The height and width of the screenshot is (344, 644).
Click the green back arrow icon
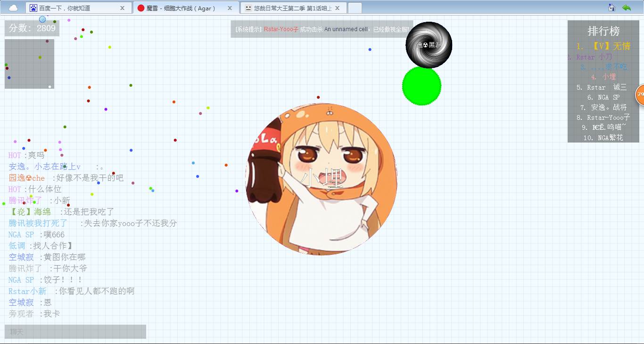coord(626,8)
